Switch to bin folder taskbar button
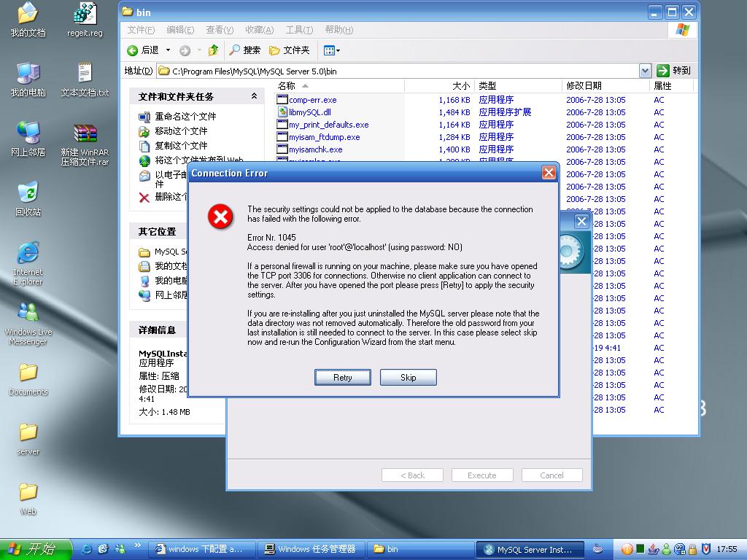The width and height of the screenshot is (747, 560). click(420, 549)
